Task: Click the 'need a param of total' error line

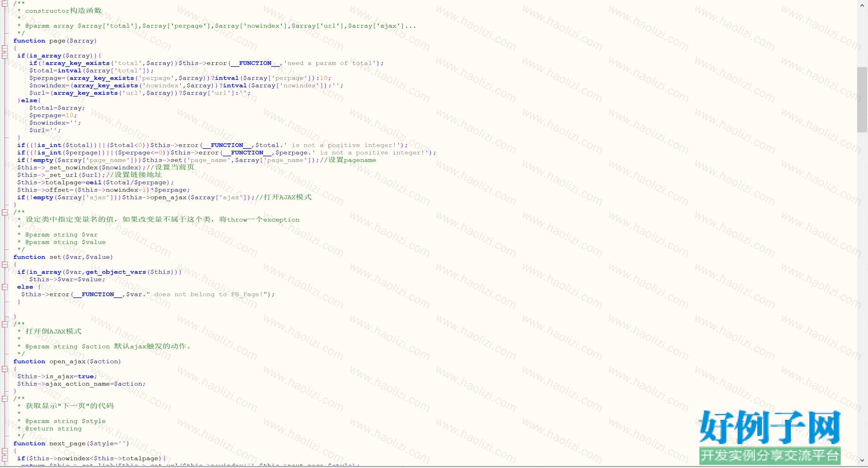Action: (206, 63)
